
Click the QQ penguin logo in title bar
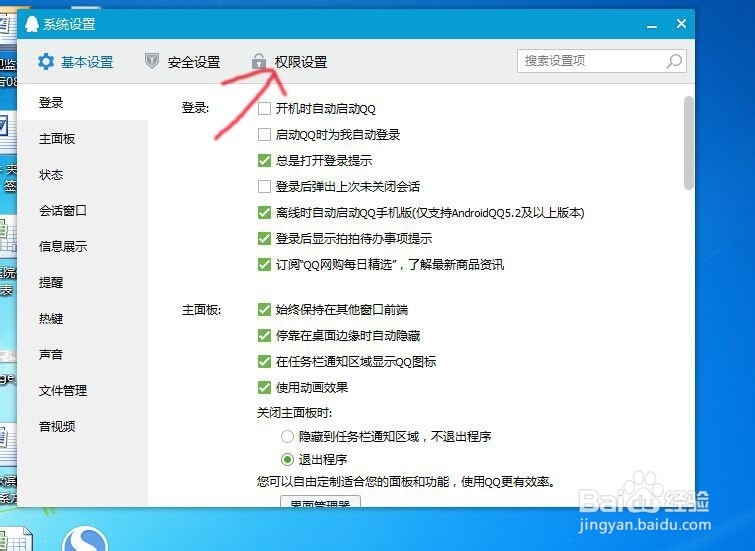click(32, 24)
